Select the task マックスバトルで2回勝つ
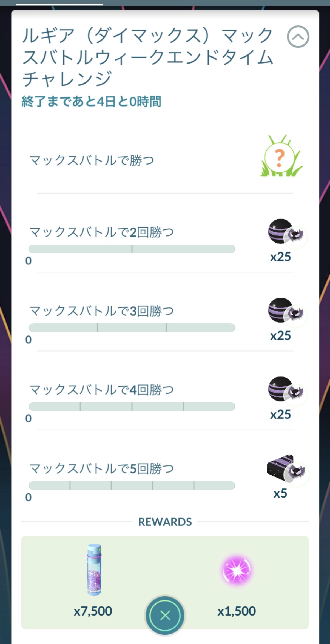Screen dimensions: 330x644 [x=101, y=232]
